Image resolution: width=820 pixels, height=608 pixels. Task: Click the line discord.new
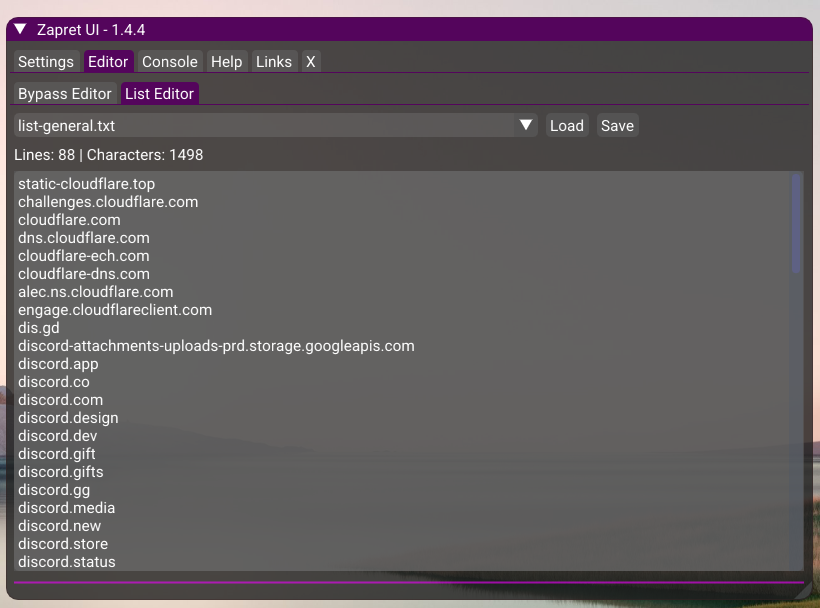point(60,526)
